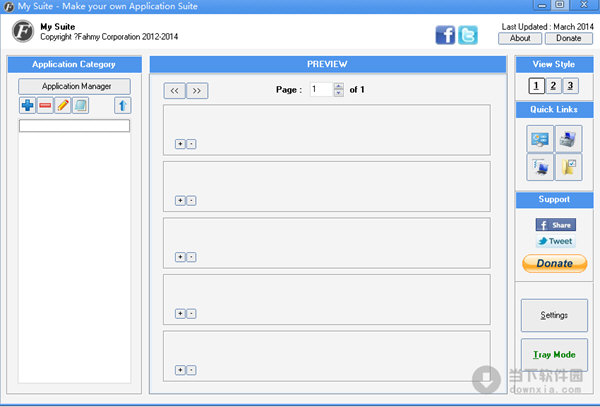This screenshot has width=600, height=407.
Task: Click the app icon in the title bar
Action: coord(8,7)
